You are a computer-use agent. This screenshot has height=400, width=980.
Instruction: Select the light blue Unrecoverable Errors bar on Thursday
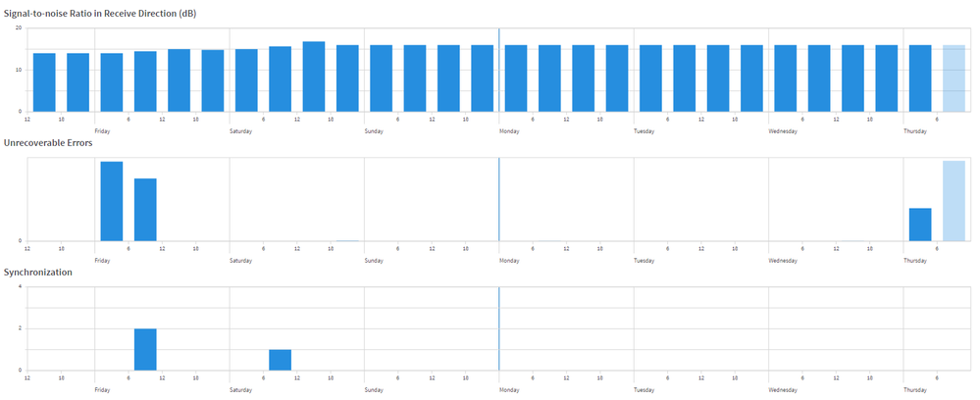[954, 201]
